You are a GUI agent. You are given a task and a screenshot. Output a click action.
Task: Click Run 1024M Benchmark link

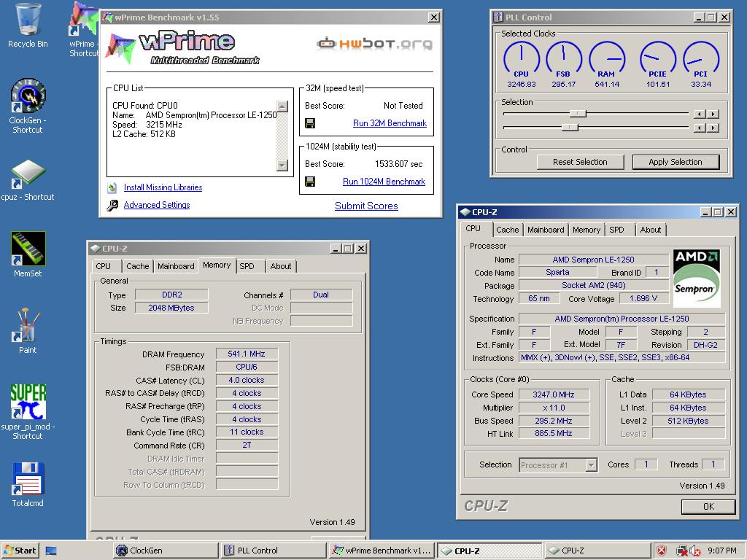pyautogui.click(x=384, y=182)
